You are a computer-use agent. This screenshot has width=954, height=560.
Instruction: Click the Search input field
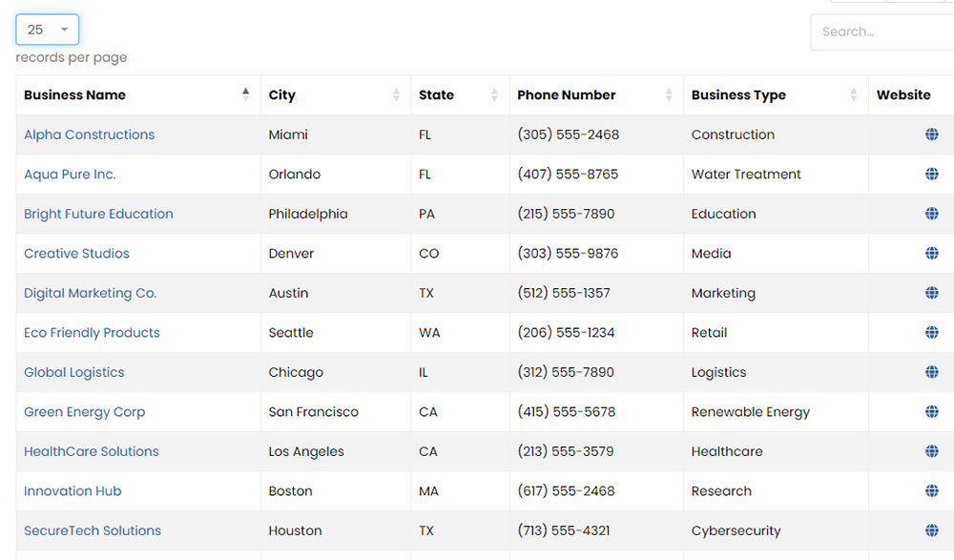882,31
